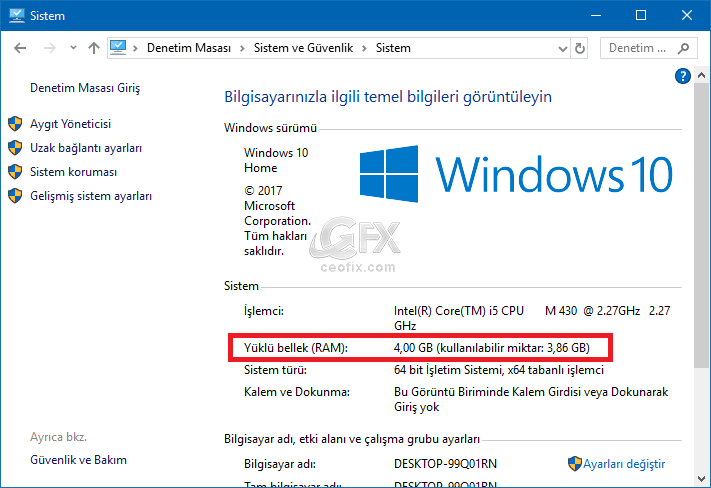Minimize the Sistem window
Screen dimensions: 711x488
point(596,15)
